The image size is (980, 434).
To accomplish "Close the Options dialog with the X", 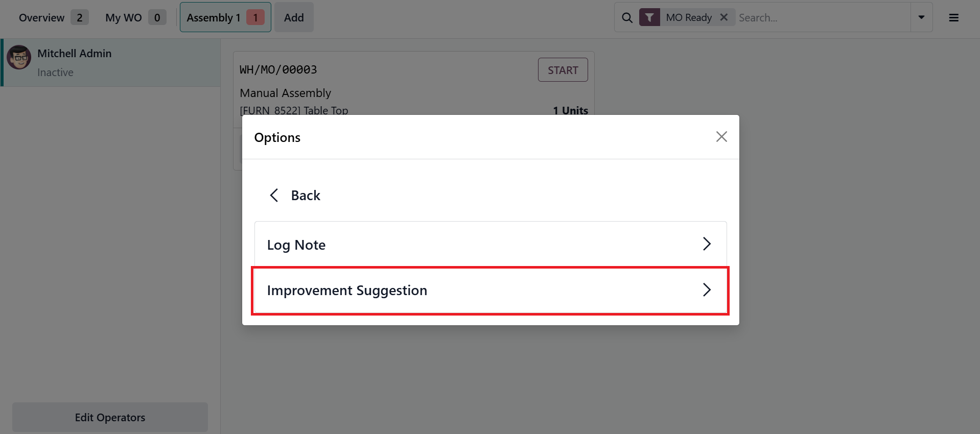I will (x=721, y=136).
